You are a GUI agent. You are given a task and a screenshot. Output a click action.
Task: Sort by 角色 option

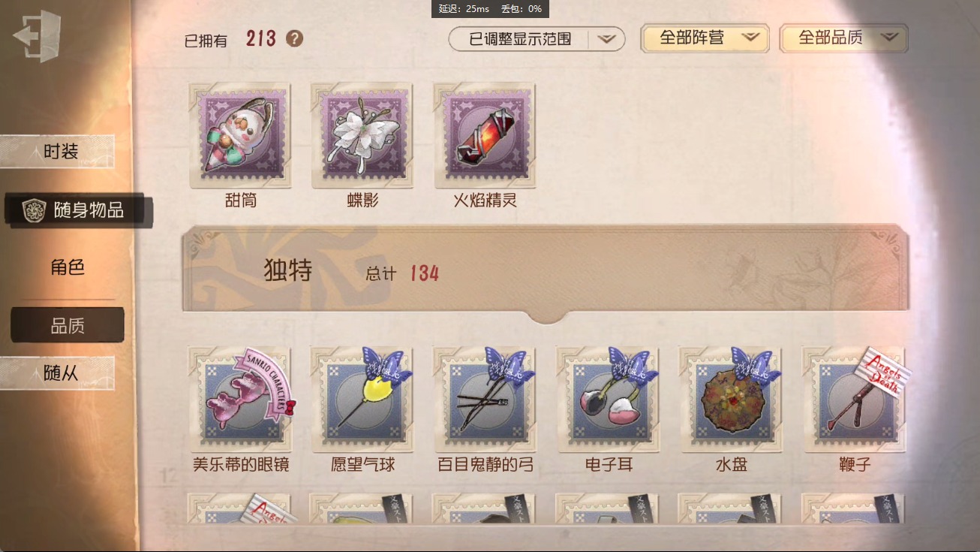tap(68, 267)
